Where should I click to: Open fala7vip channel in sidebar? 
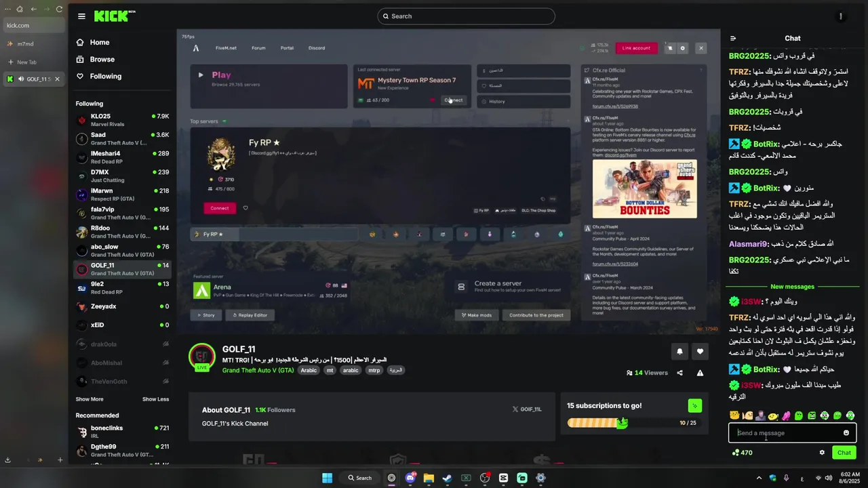pyautogui.click(x=122, y=213)
